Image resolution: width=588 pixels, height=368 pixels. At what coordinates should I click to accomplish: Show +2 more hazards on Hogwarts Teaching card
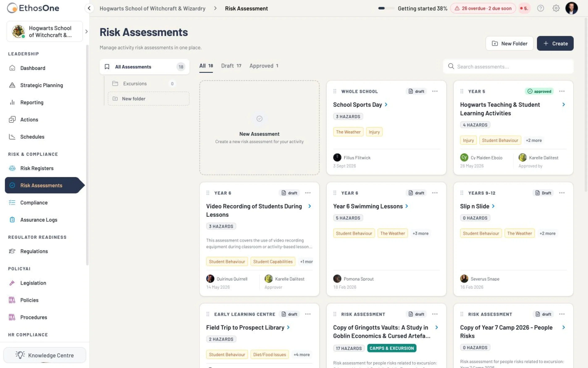(534, 140)
